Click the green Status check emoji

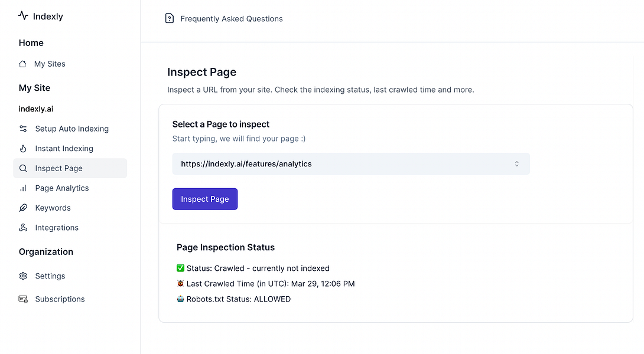(180, 268)
